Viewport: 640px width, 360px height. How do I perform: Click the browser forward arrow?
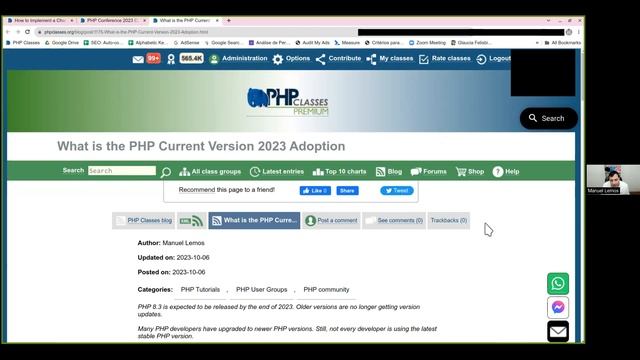tap(18, 32)
